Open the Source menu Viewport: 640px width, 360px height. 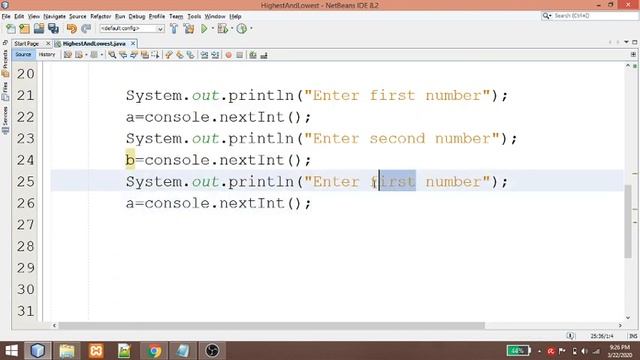point(78,16)
